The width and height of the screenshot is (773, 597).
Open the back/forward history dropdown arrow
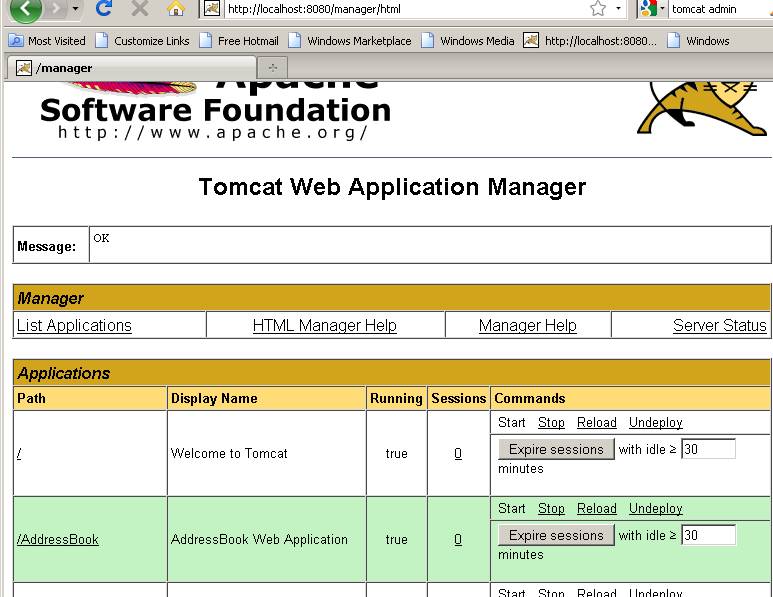(75, 9)
